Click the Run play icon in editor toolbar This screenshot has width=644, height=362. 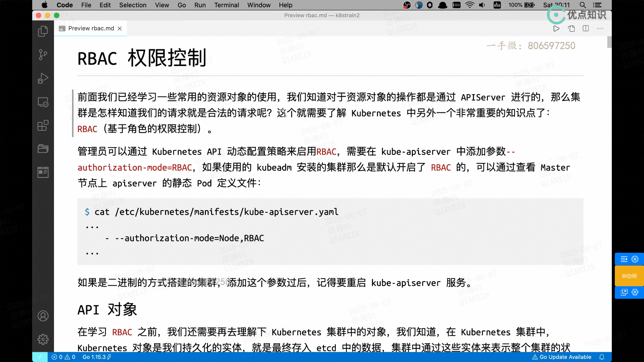556,28
